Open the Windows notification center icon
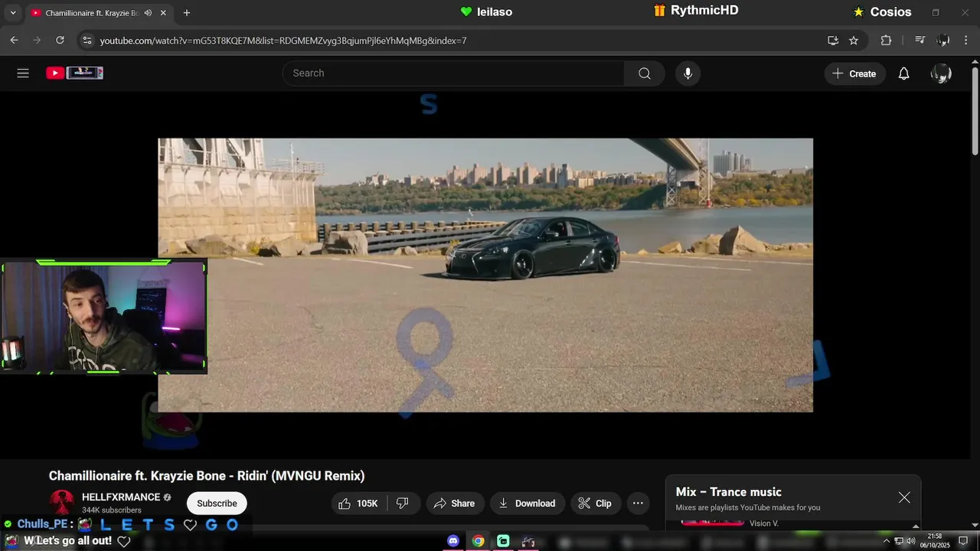Image resolution: width=980 pixels, height=551 pixels. coord(963,541)
